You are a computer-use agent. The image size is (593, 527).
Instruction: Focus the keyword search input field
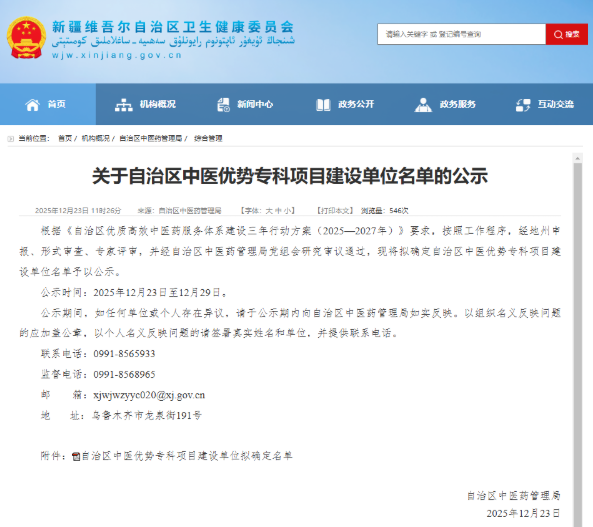click(461, 34)
